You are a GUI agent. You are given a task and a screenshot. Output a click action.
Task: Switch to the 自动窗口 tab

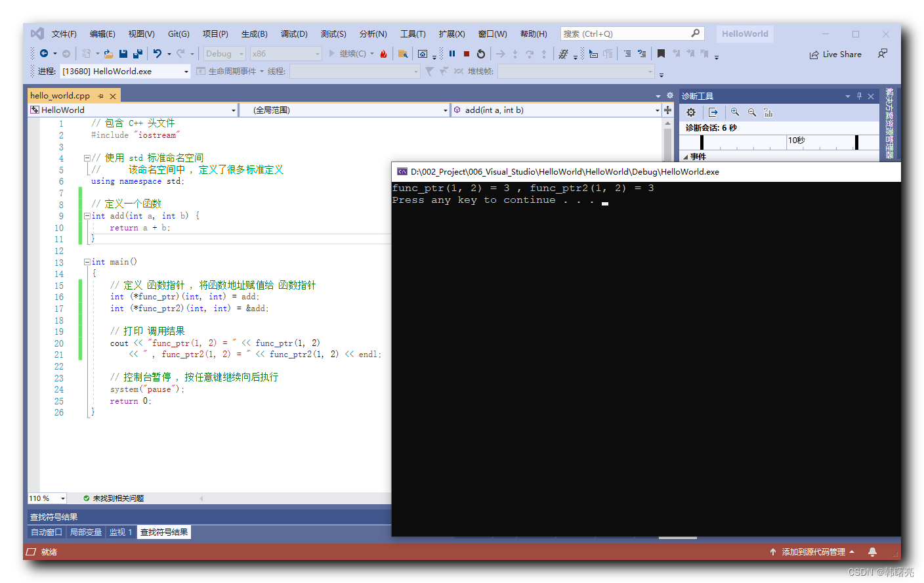click(x=47, y=532)
